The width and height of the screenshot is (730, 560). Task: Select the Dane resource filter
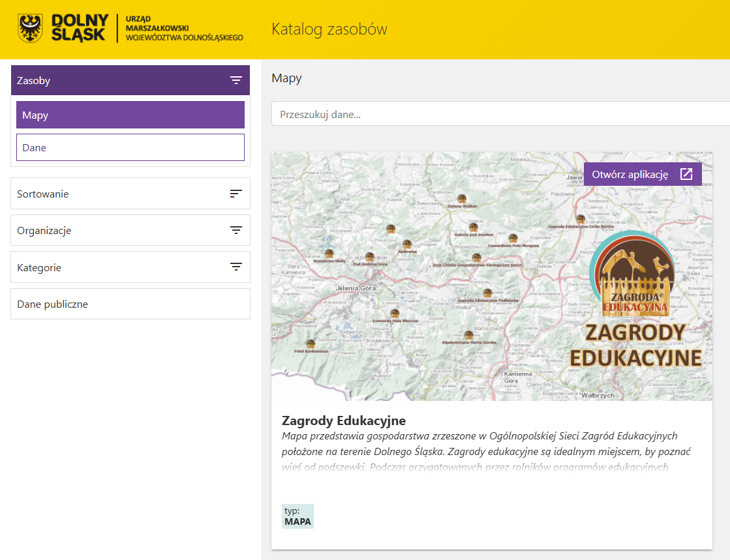tap(130, 147)
